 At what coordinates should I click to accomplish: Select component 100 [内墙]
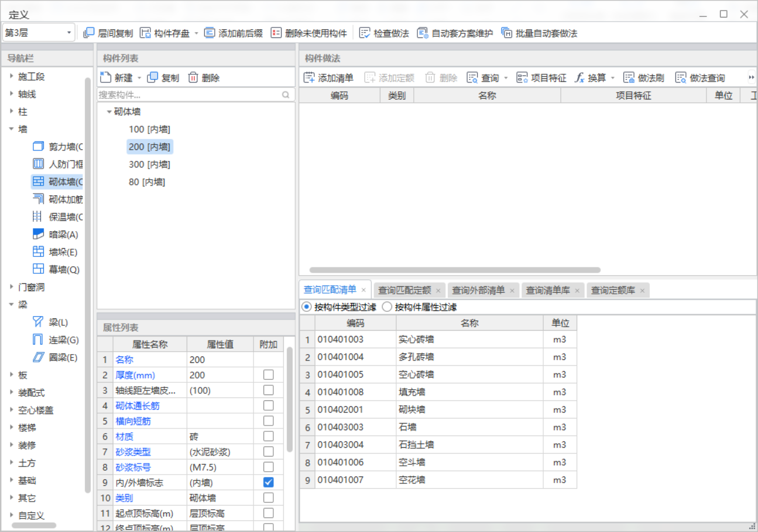149,129
